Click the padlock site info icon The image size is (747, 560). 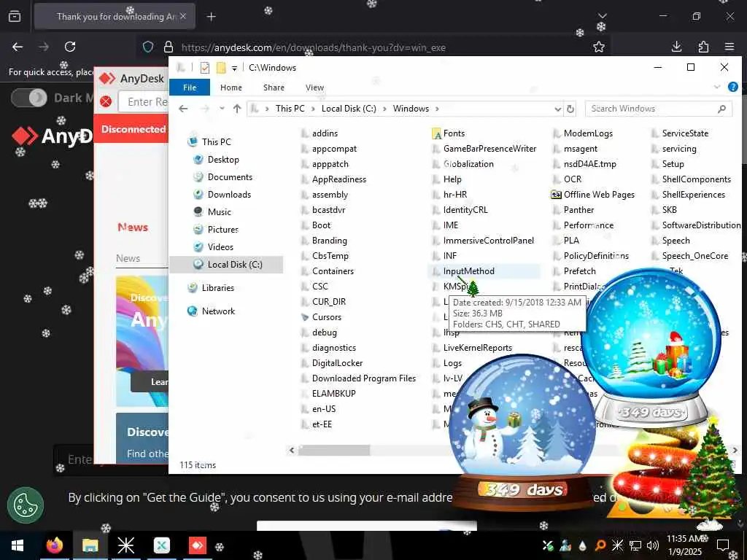[169, 47]
